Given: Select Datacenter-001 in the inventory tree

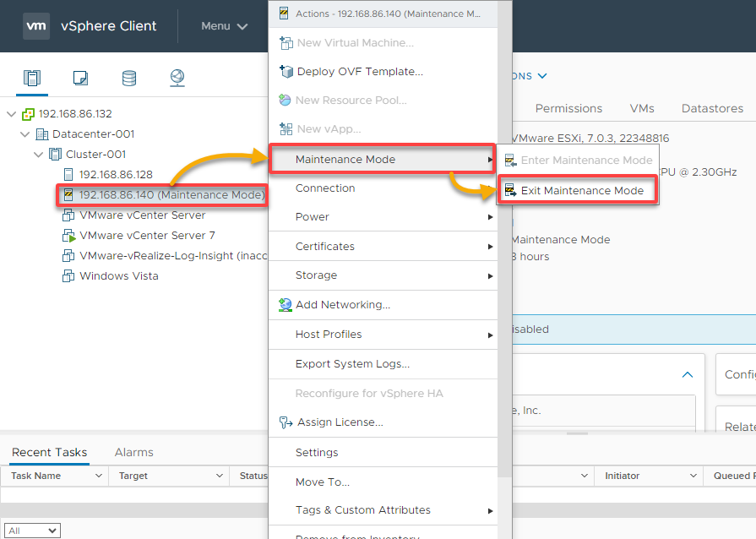Looking at the screenshot, I should pyautogui.click(x=93, y=134).
